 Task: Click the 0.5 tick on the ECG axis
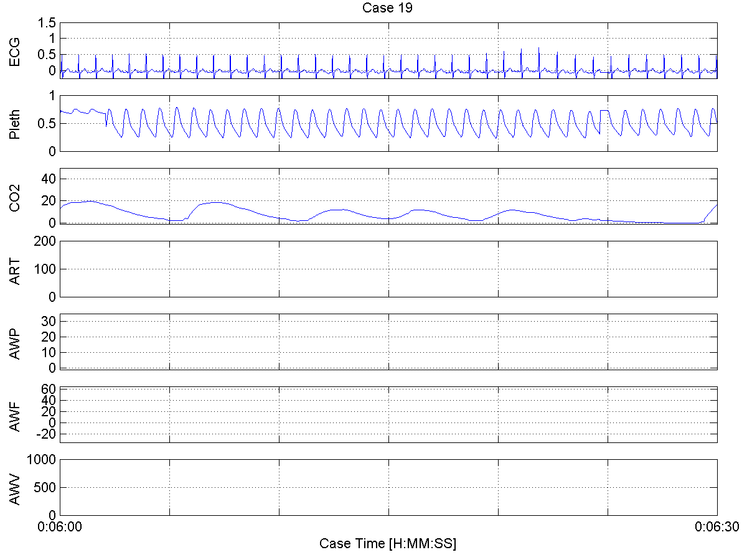(48, 55)
